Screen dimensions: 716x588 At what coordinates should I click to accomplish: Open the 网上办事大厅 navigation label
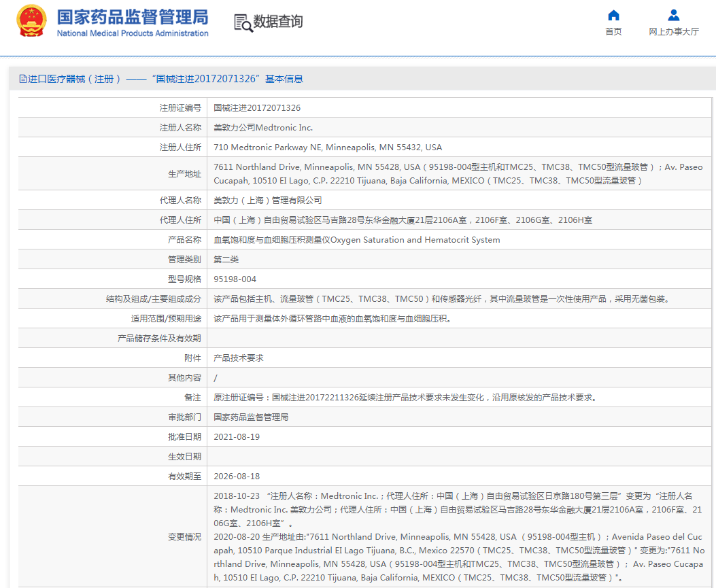pyautogui.click(x=673, y=32)
